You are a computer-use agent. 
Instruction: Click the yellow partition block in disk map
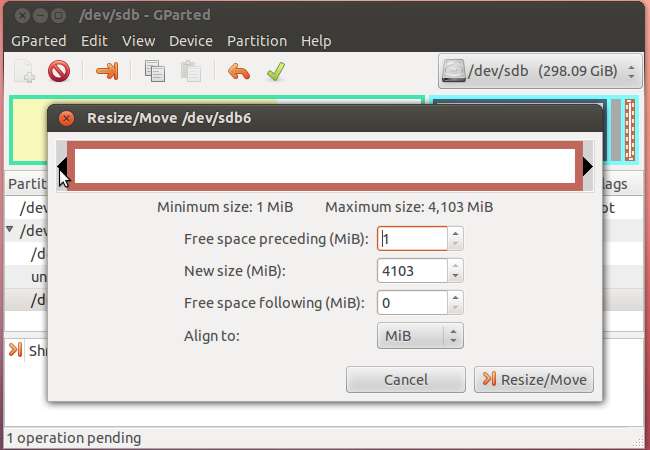(28, 133)
